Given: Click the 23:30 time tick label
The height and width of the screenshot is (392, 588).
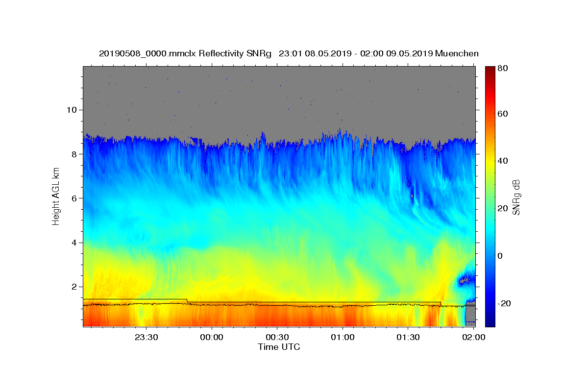Looking at the screenshot, I should [x=146, y=337].
